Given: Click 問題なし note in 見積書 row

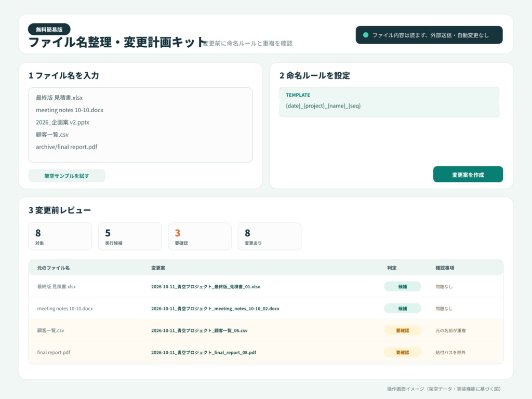Looking at the screenshot, I should (x=444, y=286).
